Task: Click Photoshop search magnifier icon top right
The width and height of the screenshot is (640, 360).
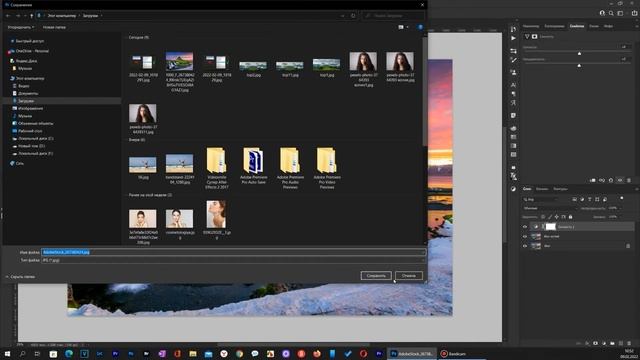Action: [611, 13]
